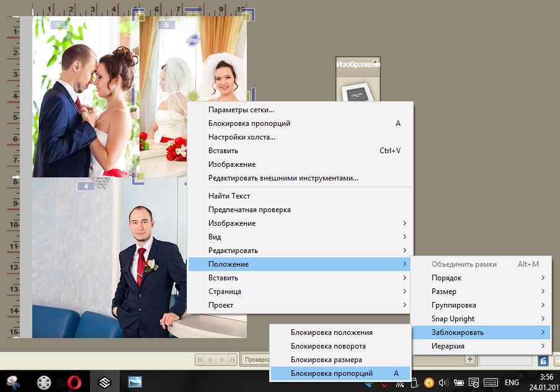
Task: Click the orange Avast tray icon
Action: tap(429, 383)
